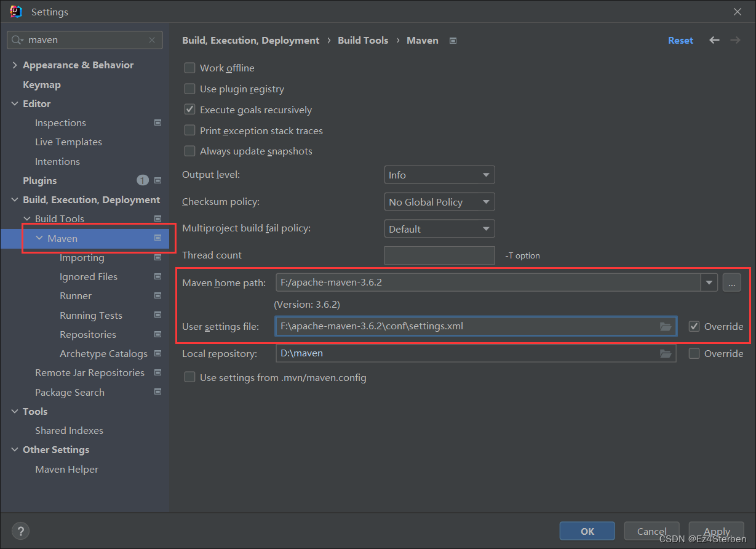
Task: Collapse the Tools section
Action: (15, 411)
